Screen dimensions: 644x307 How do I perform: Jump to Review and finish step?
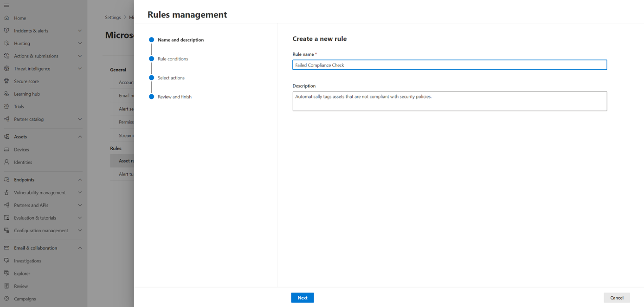point(174,97)
